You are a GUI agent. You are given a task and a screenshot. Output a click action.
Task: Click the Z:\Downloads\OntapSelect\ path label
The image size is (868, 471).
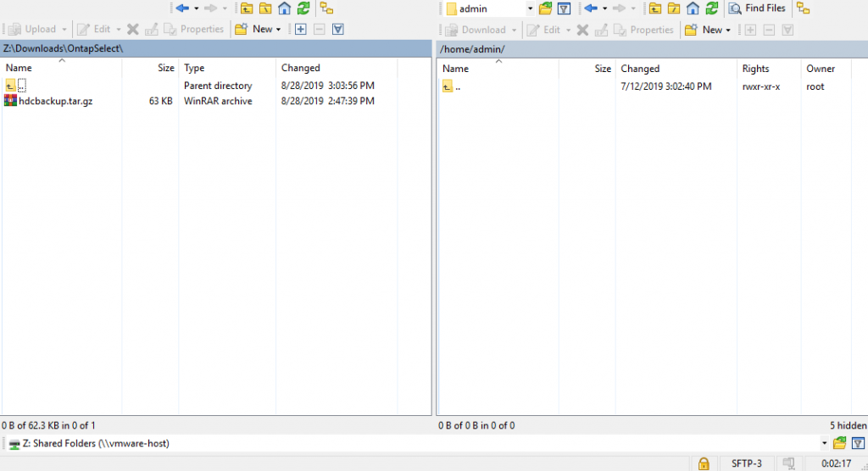tap(64, 48)
